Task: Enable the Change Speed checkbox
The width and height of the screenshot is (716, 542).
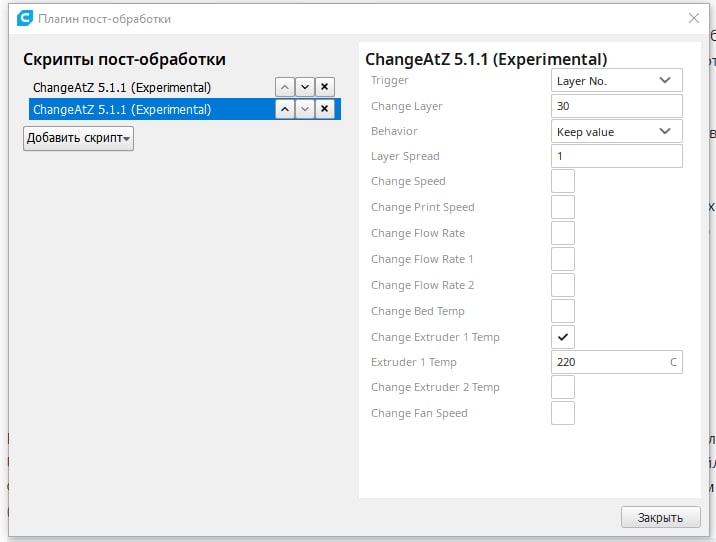Action: [x=563, y=181]
